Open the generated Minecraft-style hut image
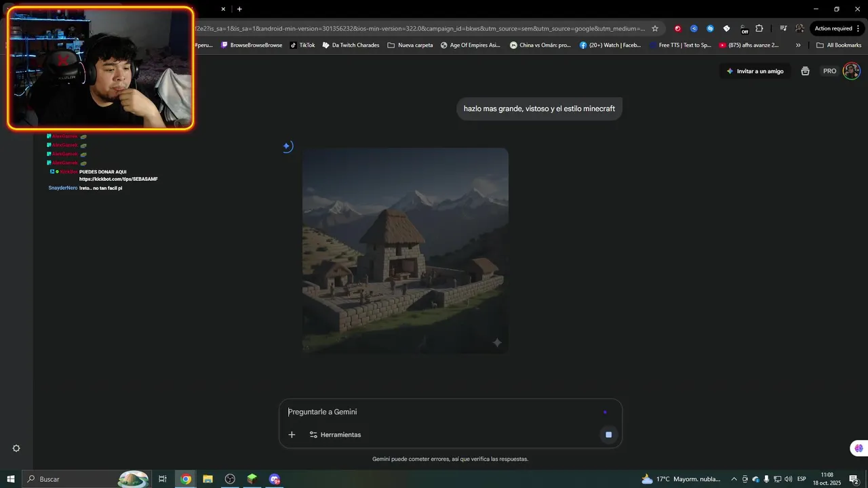The image size is (868, 488). (x=406, y=251)
